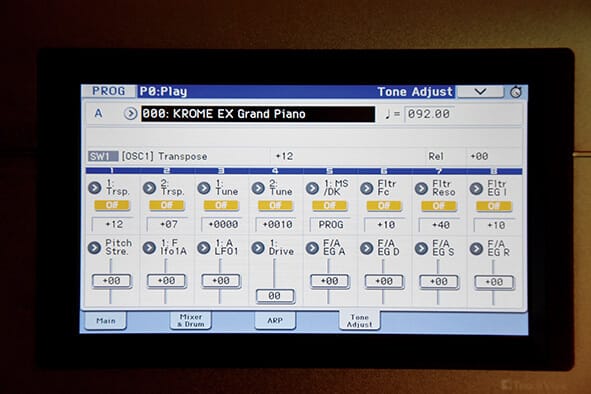The height and width of the screenshot is (394, 591).
Task: Select the 1: Drive slider handle
Action: [x=275, y=296]
